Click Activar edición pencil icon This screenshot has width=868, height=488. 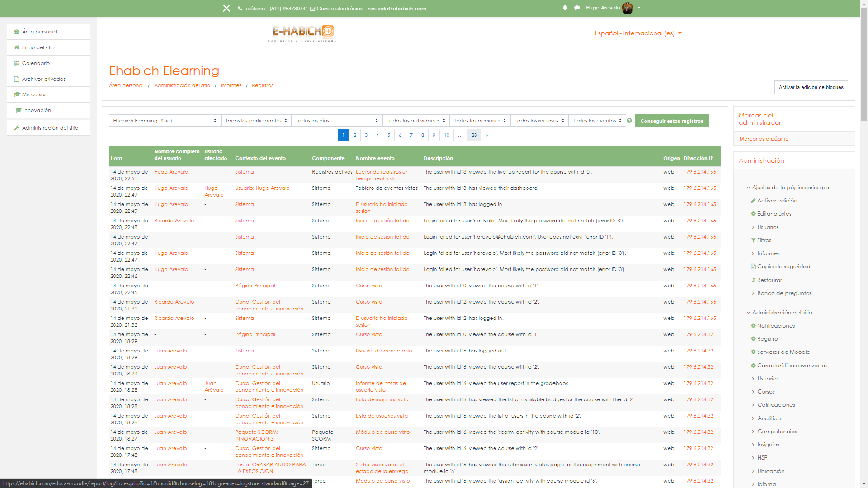(x=753, y=201)
